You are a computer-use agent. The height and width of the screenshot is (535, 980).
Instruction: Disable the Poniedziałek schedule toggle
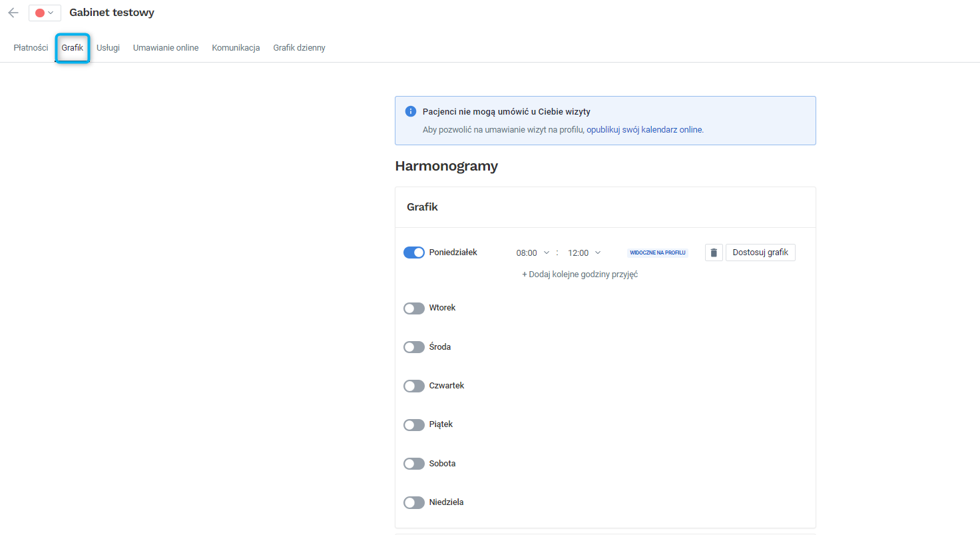(x=413, y=252)
